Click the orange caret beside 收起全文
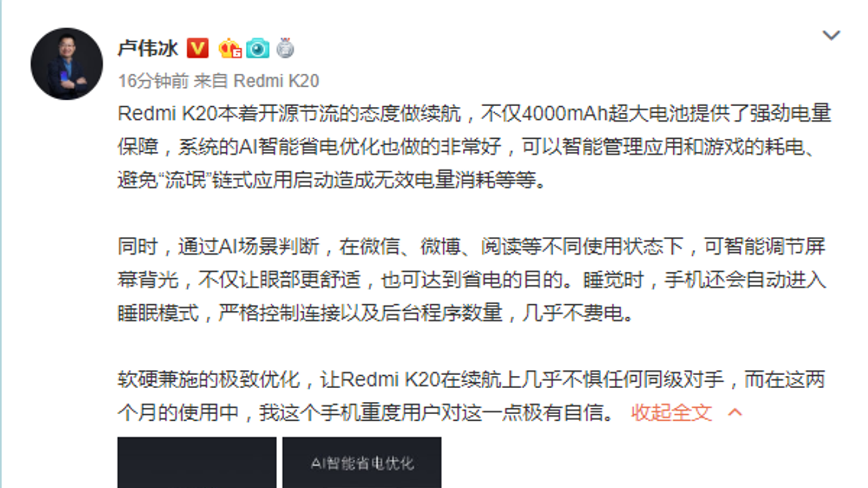This screenshot has height=488, width=868. pyautogui.click(x=735, y=413)
